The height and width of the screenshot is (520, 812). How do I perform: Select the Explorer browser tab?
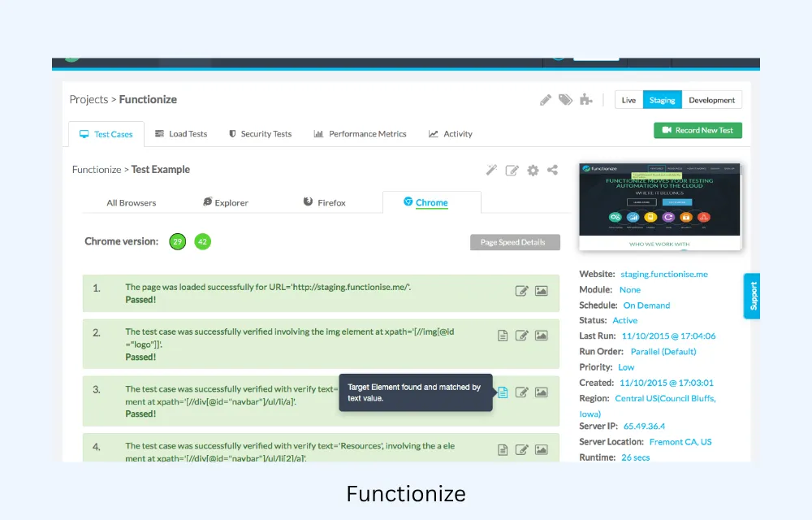[226, 202]
